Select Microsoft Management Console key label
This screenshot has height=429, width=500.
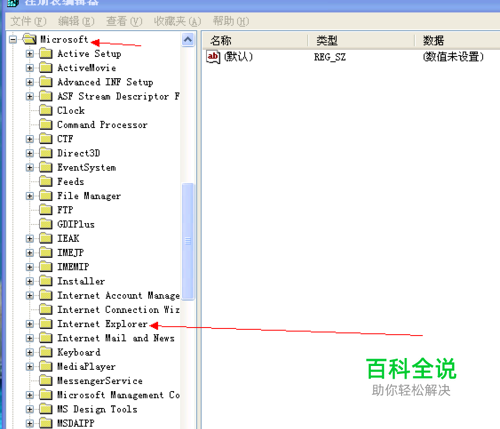(119, 395)
